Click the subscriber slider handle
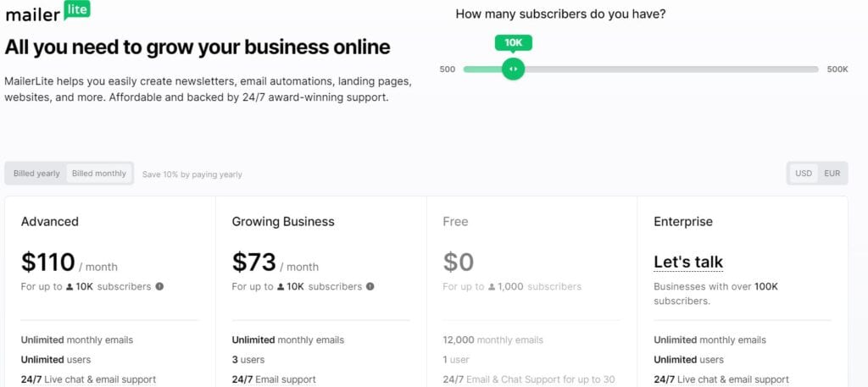 [513, 69]
